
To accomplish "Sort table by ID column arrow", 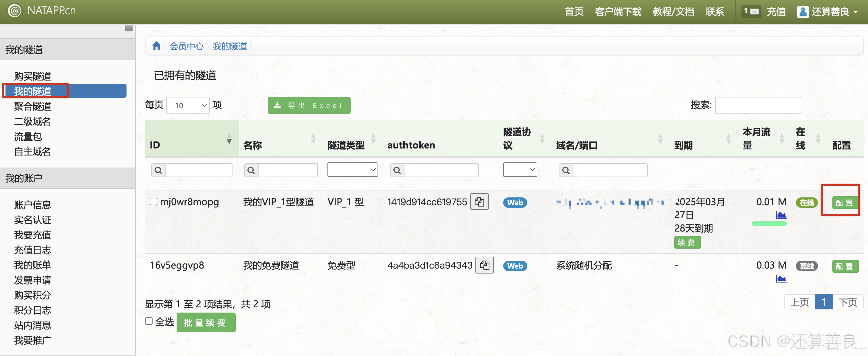I will pos(229,139).
